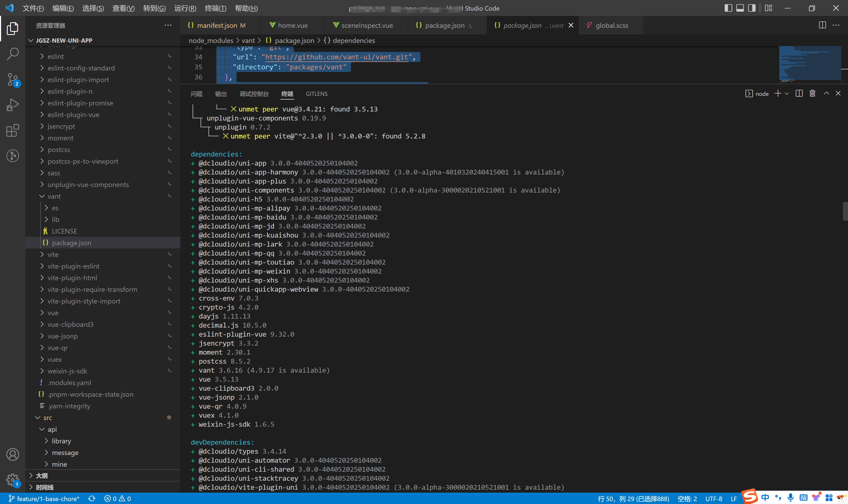Open the Extensions view
The height and width of the screenshot is (504, 848).
(x=12, y=130)
